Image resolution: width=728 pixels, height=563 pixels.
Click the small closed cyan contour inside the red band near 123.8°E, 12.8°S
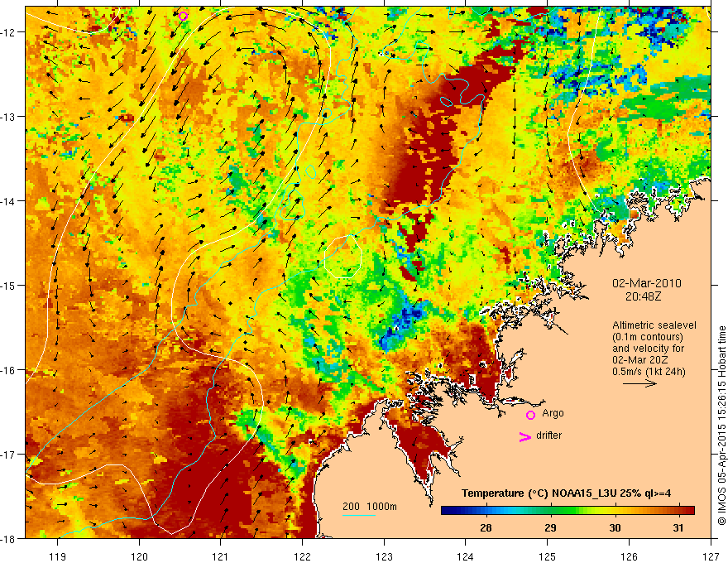[446, 101]
